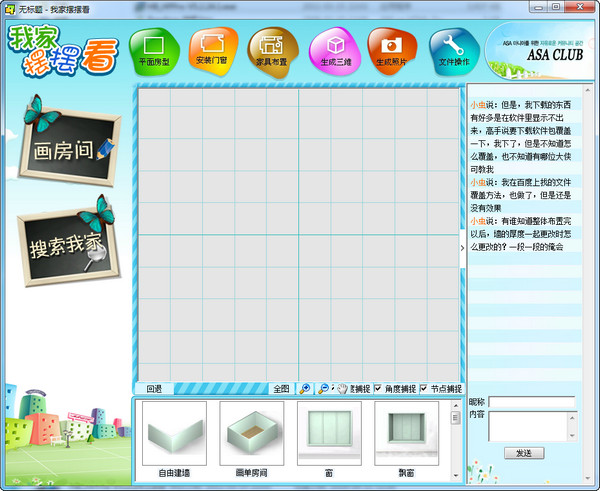Viewport: 600px width, 491px height.
Task: Select the hand pan tool
Action: (x=342, y=388)
